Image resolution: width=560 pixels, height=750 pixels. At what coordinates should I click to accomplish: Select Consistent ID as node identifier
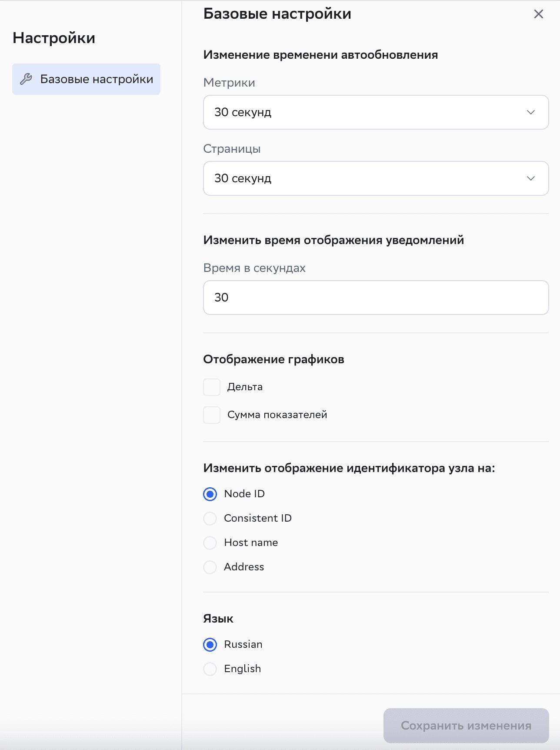pos(210,518)
